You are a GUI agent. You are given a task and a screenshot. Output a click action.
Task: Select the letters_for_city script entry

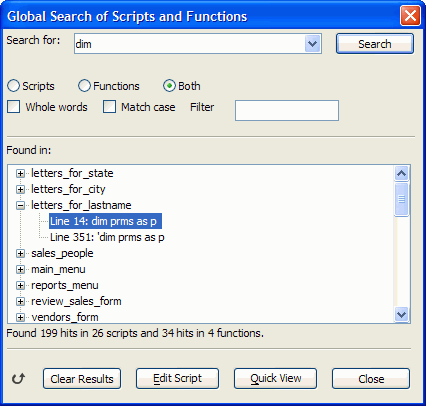(x=68, y=189)
